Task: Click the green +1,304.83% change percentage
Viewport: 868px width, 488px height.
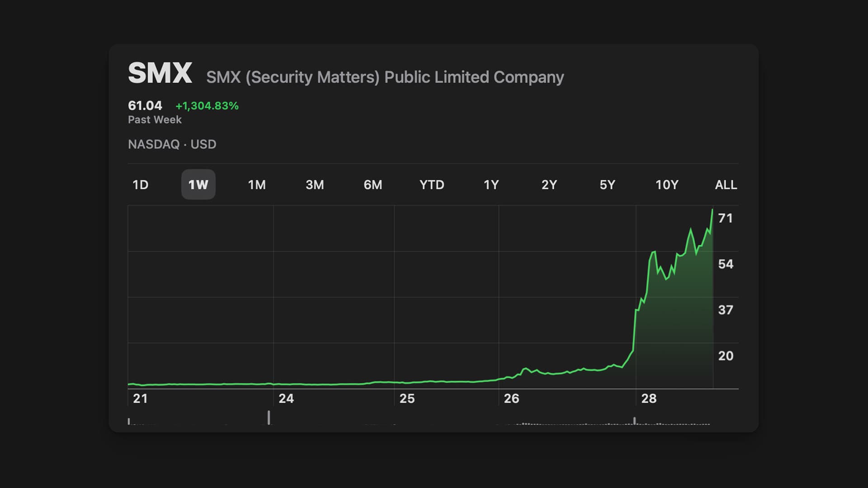Action: [x=207, y=105]
